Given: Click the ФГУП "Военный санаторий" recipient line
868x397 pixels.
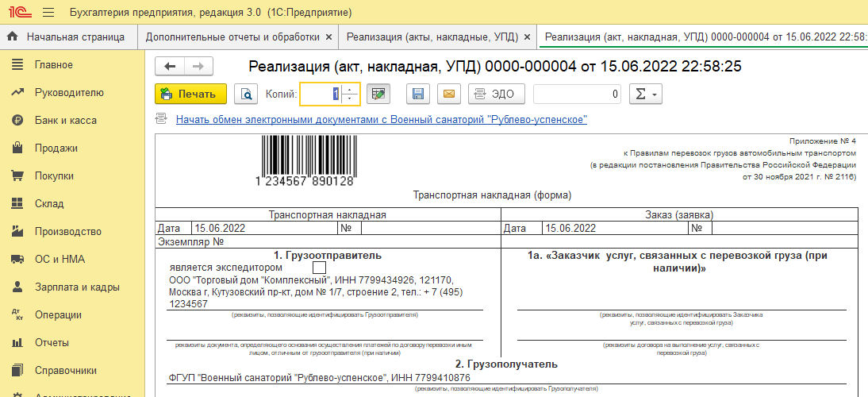Looking at the screenshot, I should click(x=320, y=378).
